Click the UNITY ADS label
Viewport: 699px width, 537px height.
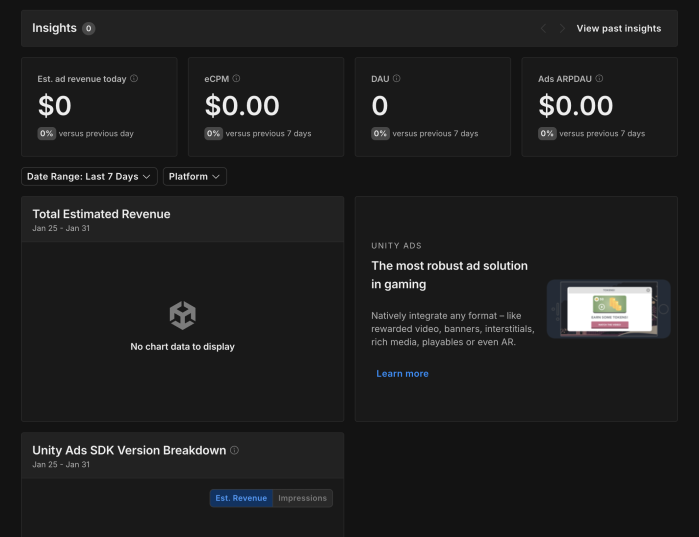[x=396, y=246]
